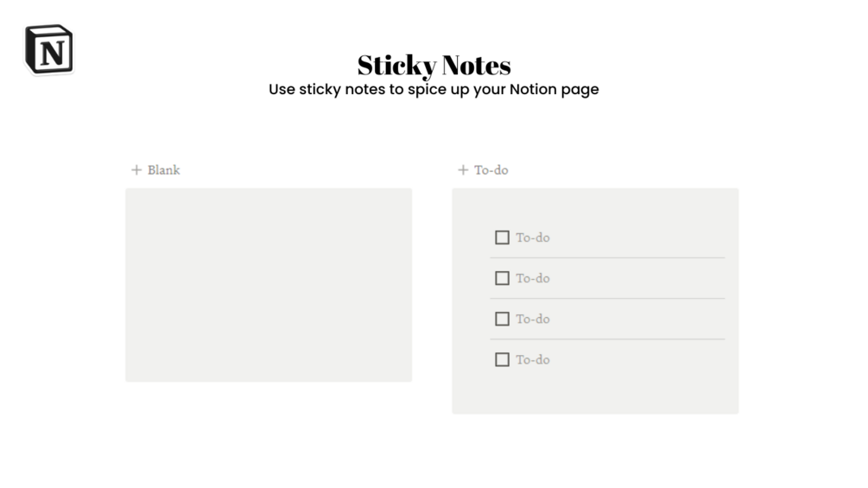
Task: Mark the fourth To-do checkbox as done
Action: (x=502, y=359)
